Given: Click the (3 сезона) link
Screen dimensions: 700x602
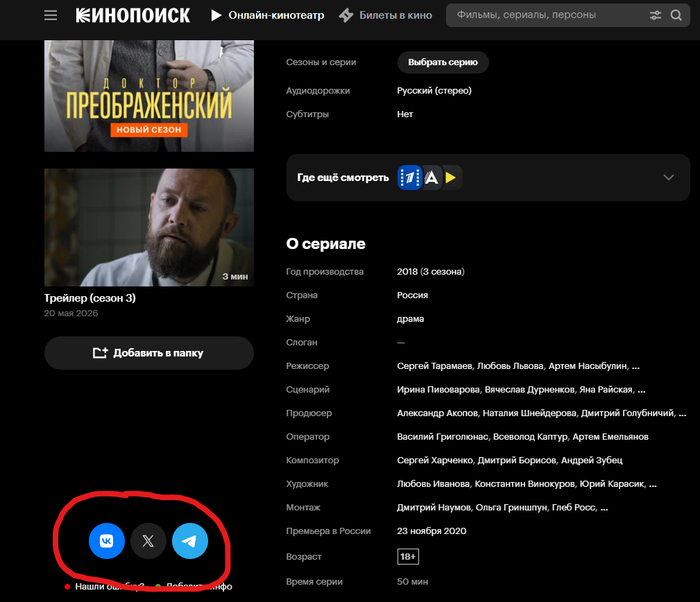Looking at the screenshot, I should 442,272.
